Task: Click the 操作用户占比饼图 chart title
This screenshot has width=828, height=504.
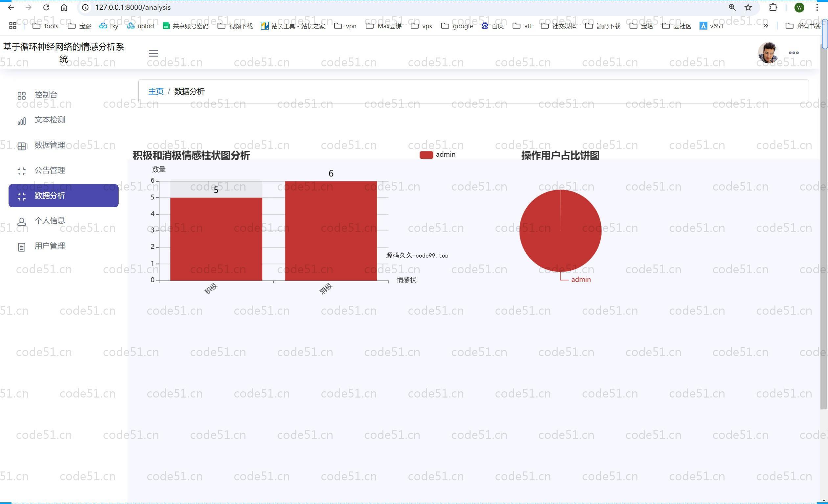Action: [560, 155]
